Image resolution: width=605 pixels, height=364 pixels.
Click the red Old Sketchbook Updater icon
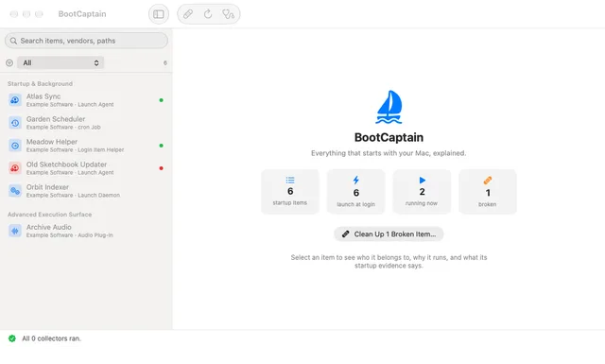(x=15, y=168)
